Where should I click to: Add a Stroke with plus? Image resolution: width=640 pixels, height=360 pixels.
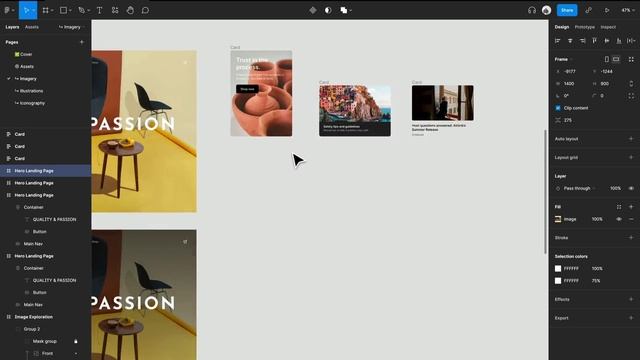[631, 238]
